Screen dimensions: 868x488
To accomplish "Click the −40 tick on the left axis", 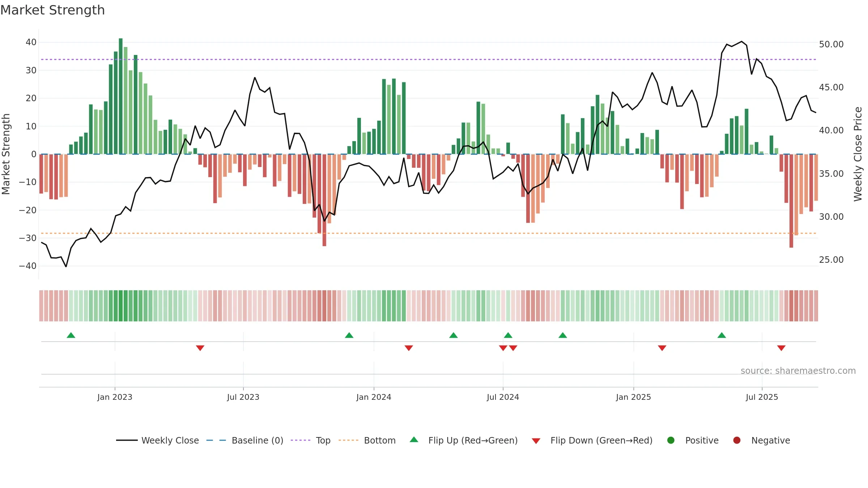I will click(x=28, y=266).
